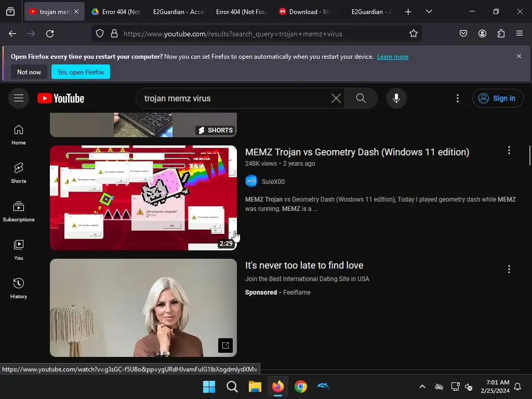Click the page vertical scrollbar
The height and width of the screenshot is (399, 532).
529,155
